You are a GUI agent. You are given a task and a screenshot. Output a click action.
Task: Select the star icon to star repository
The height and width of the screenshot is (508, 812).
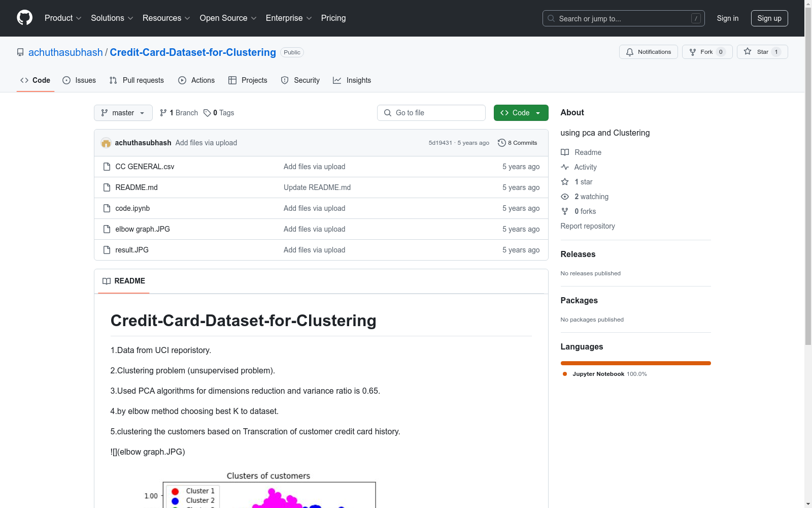click(748, 51)
